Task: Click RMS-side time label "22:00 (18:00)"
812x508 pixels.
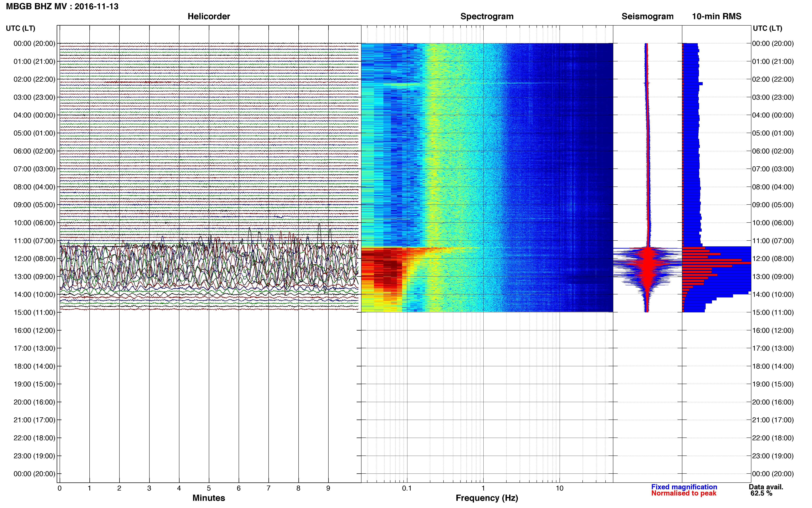Action: pos(773,438)
